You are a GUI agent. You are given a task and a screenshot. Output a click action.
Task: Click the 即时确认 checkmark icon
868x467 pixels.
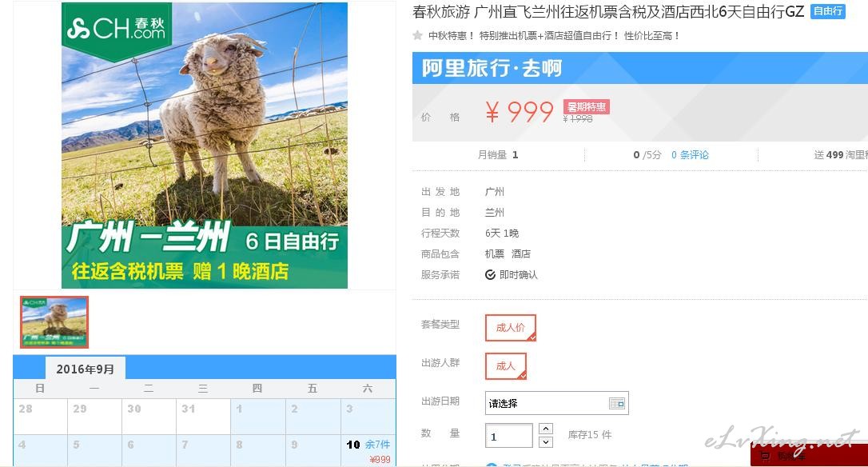pyautogui.click(x=490, y=275)
